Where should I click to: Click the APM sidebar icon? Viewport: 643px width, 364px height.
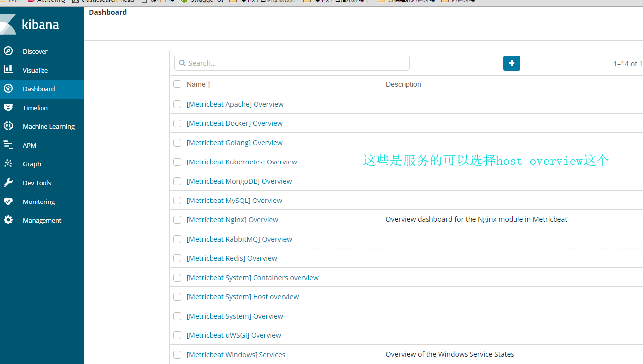tap(8, 145)
